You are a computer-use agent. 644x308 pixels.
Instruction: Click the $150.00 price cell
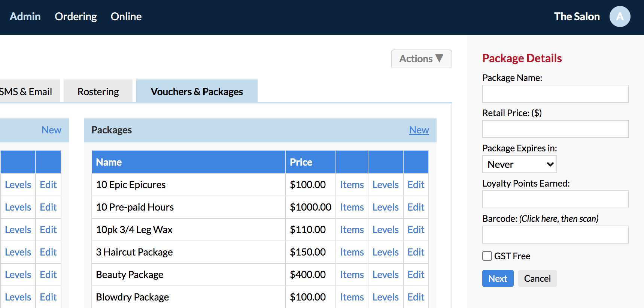(x=311, y=252)
